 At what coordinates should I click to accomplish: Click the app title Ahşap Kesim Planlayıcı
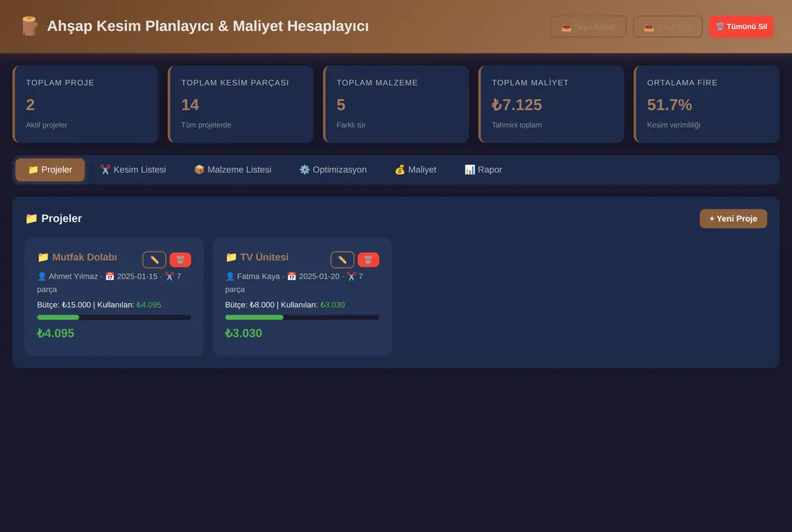[208, 26]
